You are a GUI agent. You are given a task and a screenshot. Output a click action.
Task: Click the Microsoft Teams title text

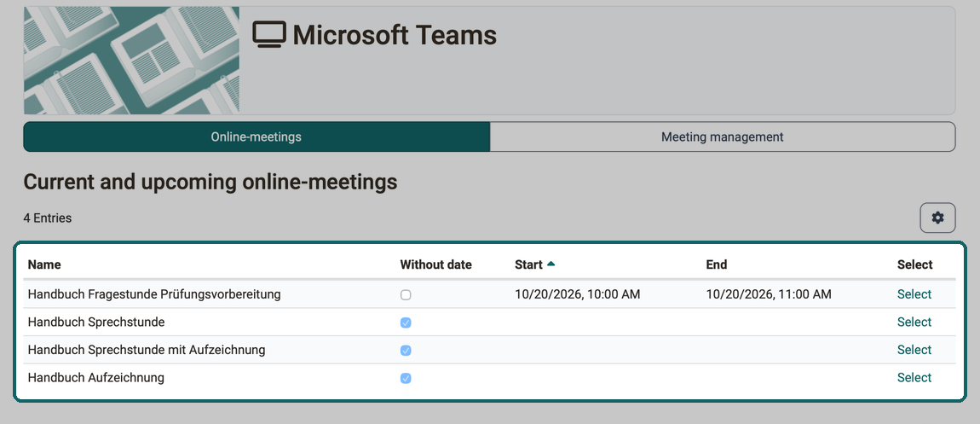[395, 34]
